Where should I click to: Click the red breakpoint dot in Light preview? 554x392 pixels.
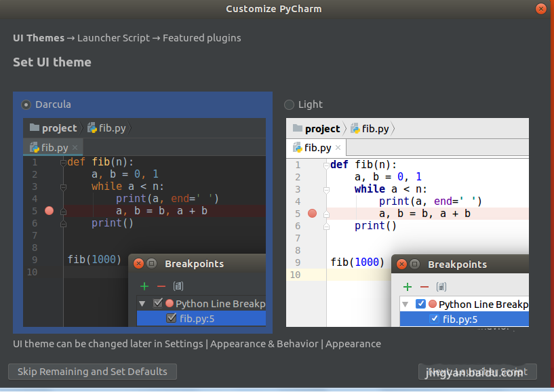(312, 214)
